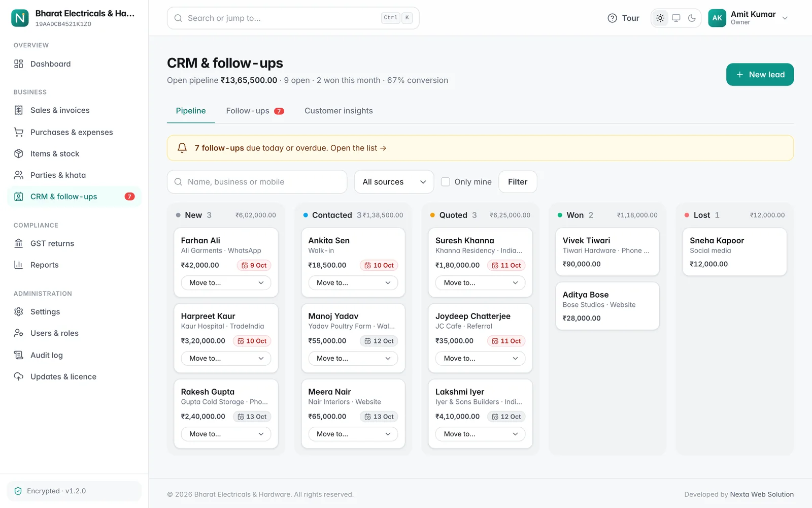Click the Items & stock box icon
This screenshot has height=508, width=812.
coord(19,153)
